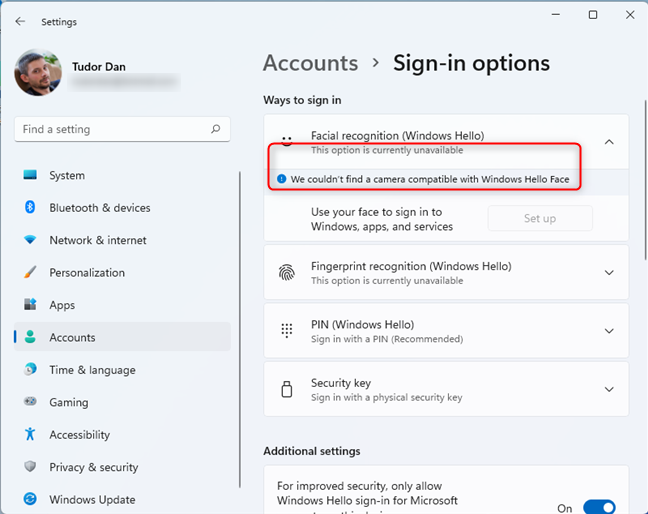This screenshot has width=648, height=514.
Task: Click the Privacy & security shield icon
Action: (30, 466)
